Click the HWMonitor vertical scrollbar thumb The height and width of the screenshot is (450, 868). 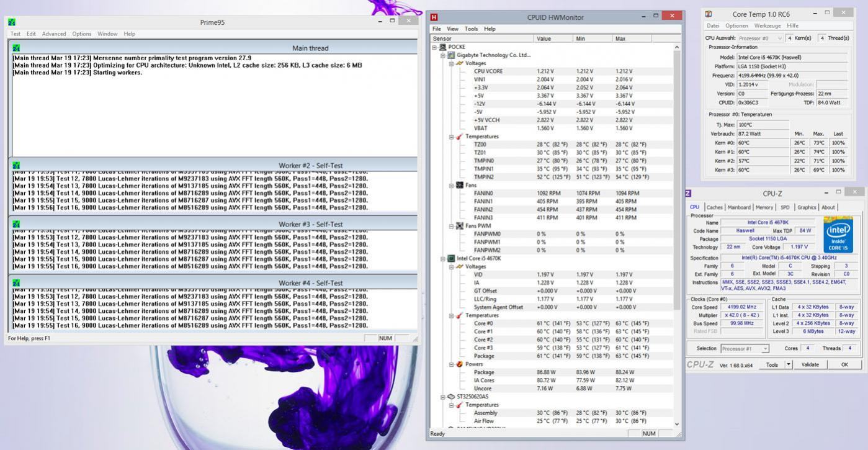[676, 180]
